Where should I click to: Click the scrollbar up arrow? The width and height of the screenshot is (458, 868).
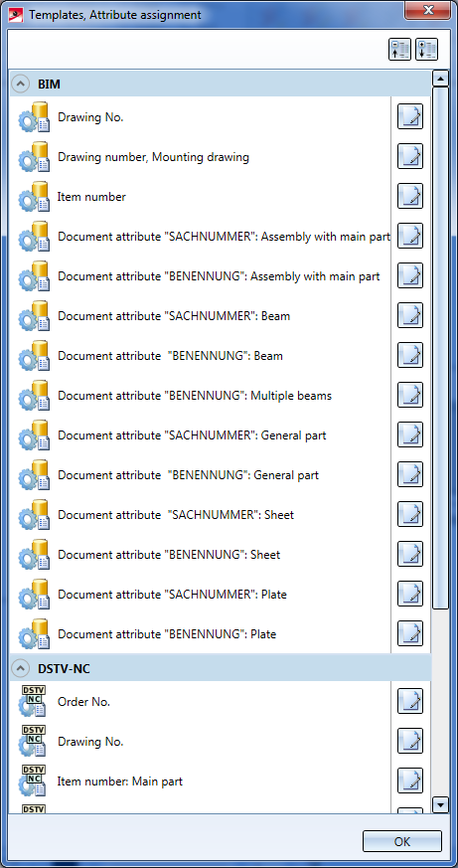click(x=440, y=79)
